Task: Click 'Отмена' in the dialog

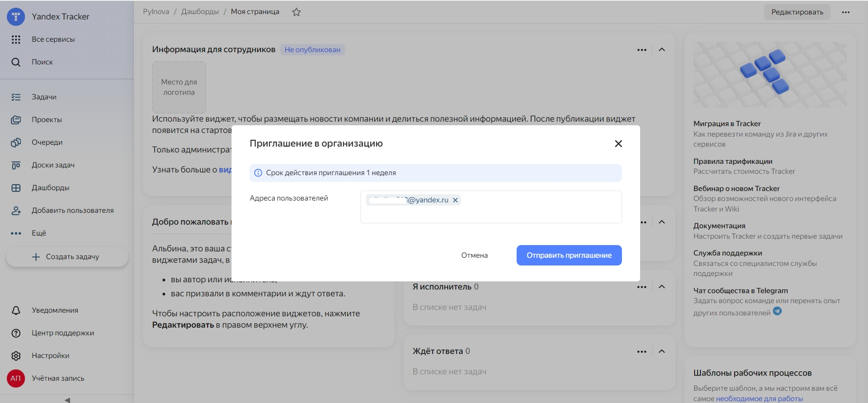Action: tap(474, 256)
